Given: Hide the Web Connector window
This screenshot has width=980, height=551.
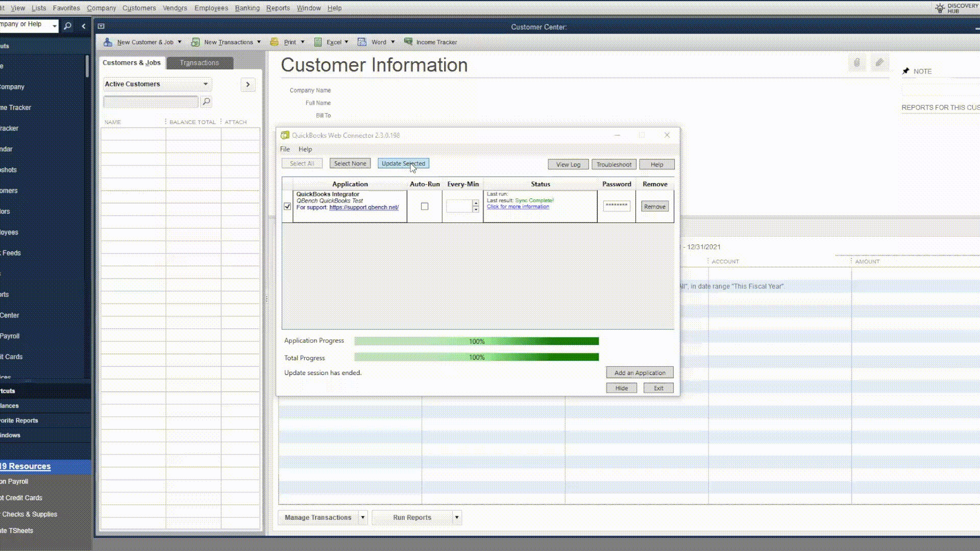Looking at the screenshot, I should pyautogui.click(x=622, y=388).
